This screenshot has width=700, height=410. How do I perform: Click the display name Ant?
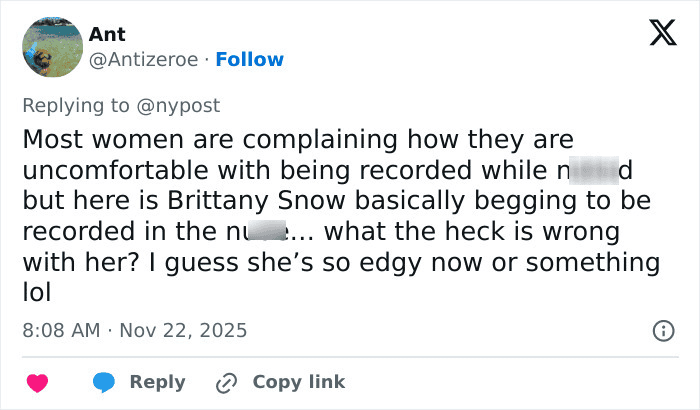pos(107,35)
